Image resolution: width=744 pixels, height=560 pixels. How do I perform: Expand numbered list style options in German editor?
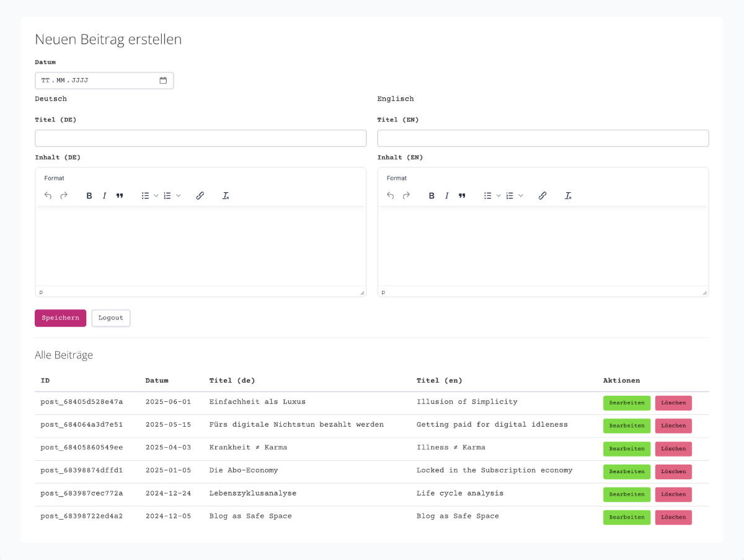coord(179,195)
